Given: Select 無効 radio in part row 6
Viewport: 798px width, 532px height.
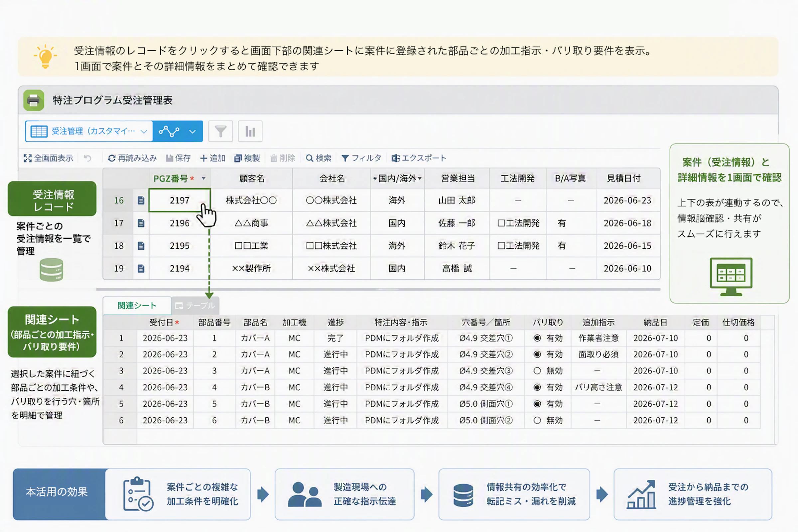Looking at the screenshot, I should pos(537,421).
